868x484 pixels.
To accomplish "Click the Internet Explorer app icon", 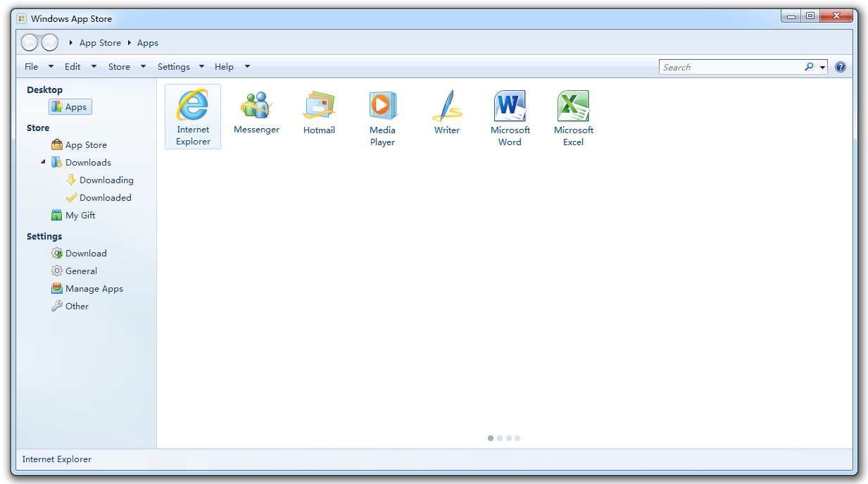I will (193, 106).
